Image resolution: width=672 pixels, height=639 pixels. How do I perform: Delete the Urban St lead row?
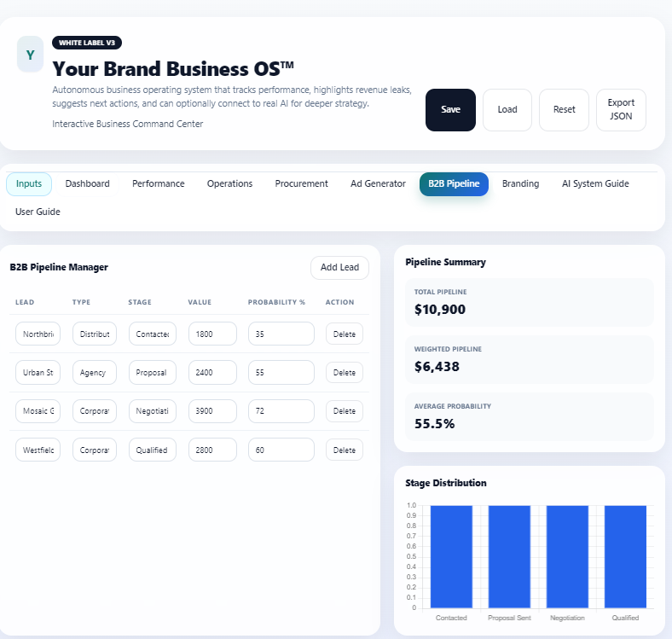(x=345, y=373)
